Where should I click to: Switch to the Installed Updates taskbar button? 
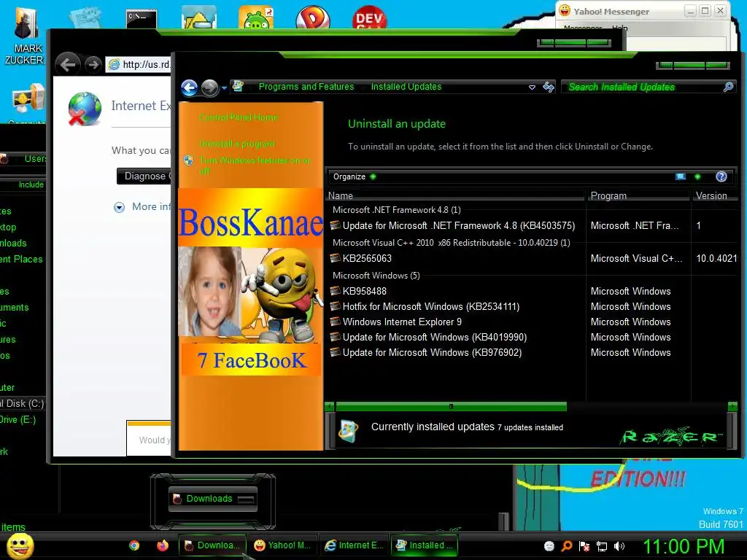pyautogui.click(x=425, y=545)
